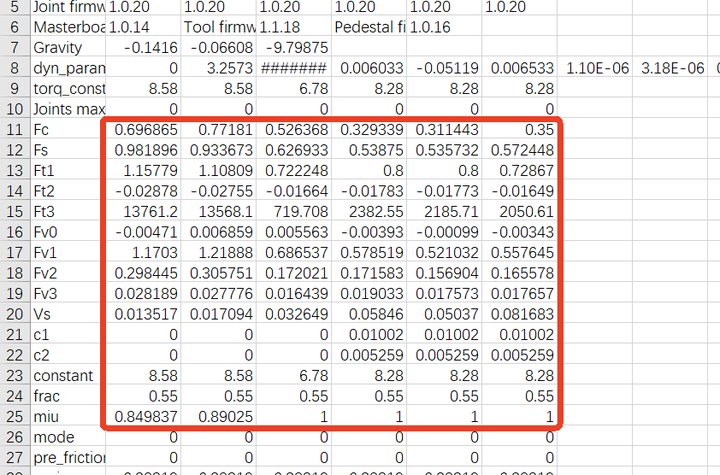Screen dimensions: 720x475
Task: Select the pre_friction label cell
Action: coord(66,458)
